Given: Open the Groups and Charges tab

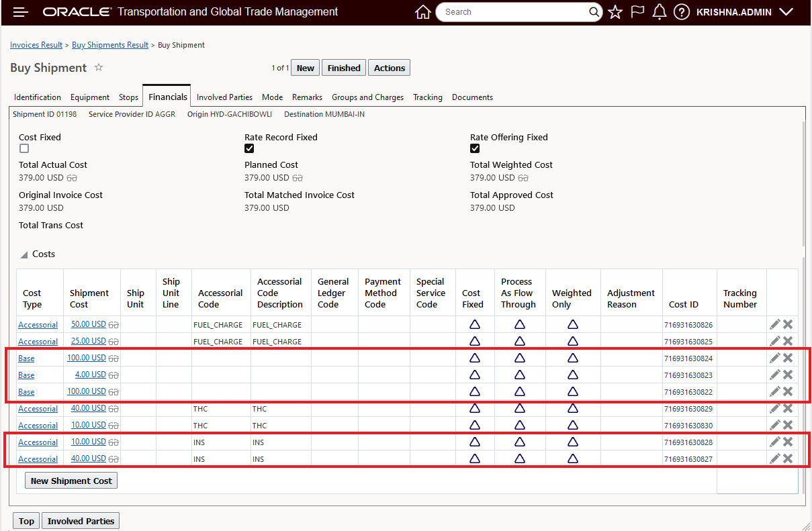Looking at the screenshot, I should [367, 97].
